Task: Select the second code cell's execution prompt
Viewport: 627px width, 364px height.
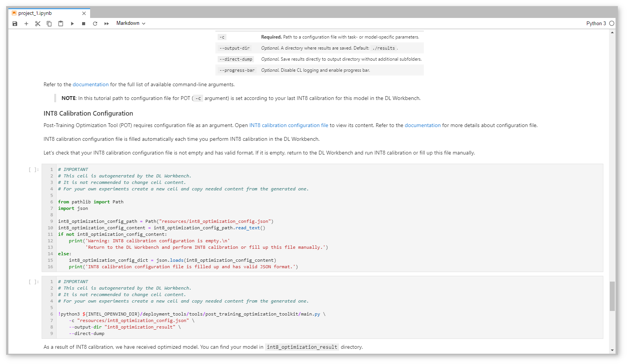Action: (34, 282)
